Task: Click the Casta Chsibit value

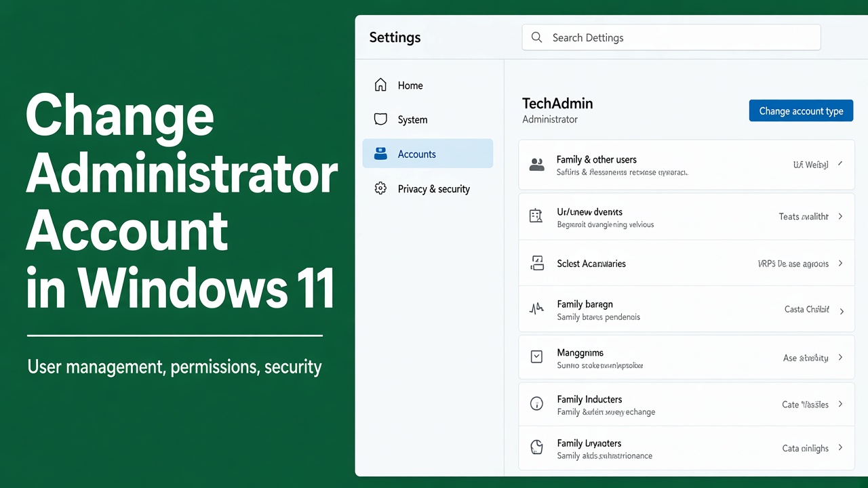Action: pyautogui.click(x=807, y=309)
